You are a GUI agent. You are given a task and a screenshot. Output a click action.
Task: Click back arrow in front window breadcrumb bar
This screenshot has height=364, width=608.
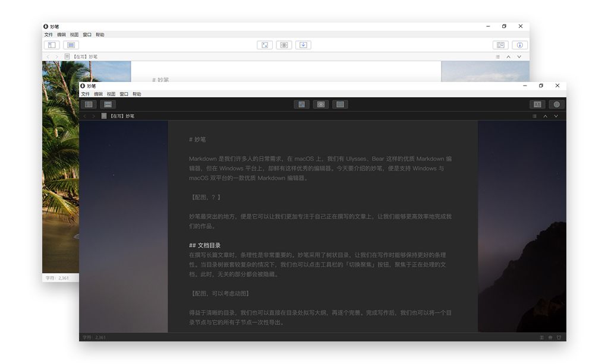click(x=84, y=116)
